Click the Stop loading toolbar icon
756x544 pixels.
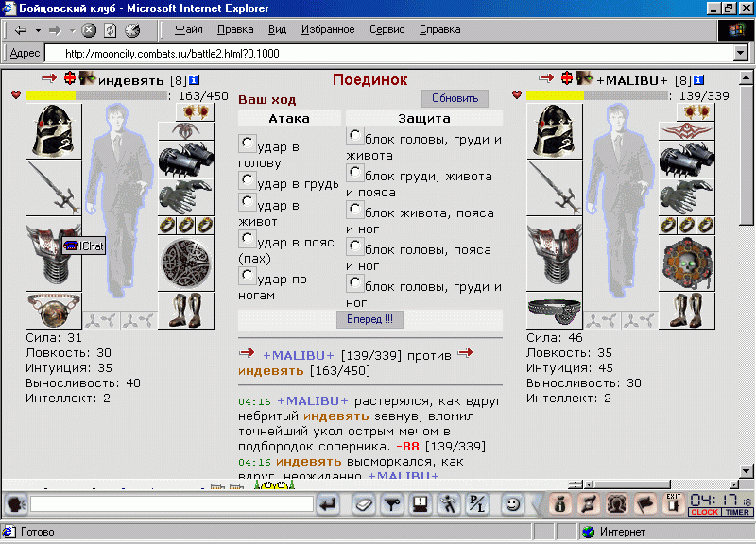tap(89, 30)
